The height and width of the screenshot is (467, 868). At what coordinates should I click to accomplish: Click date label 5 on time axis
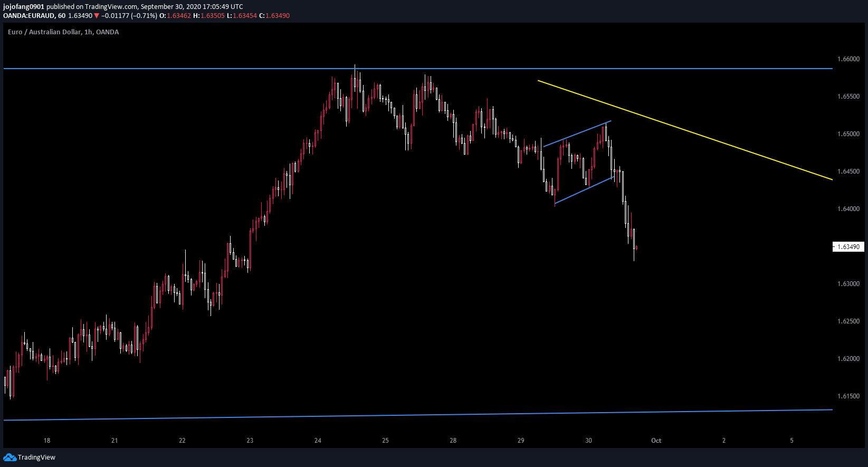pyautogui.click(x=791, y=441)
